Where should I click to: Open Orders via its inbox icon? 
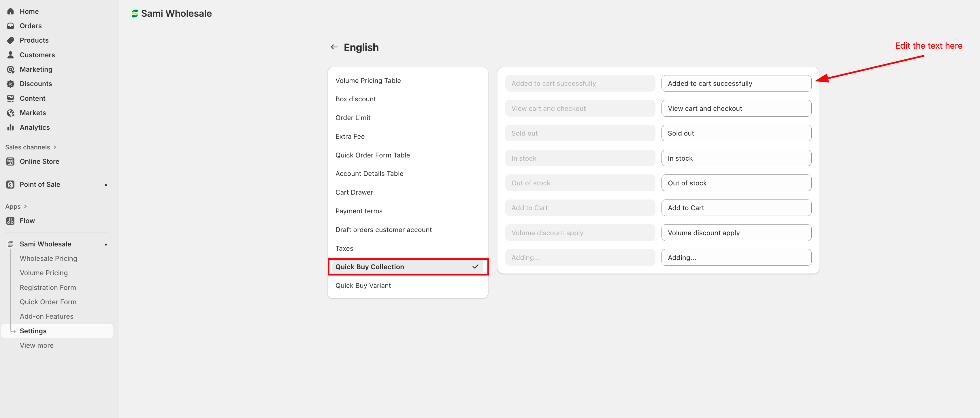(x=10, y=26)
